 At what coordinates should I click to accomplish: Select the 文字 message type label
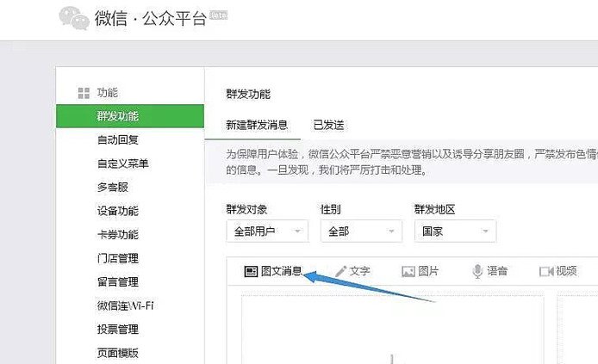pos(359,271)
